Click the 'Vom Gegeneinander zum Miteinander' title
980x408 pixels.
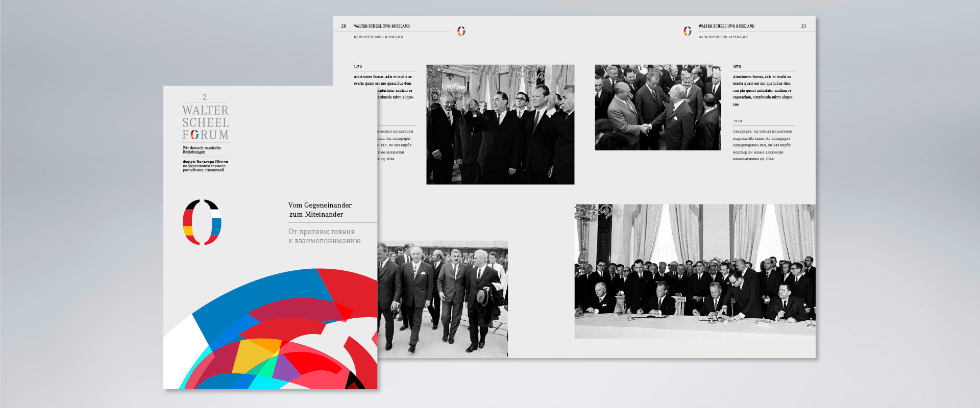[x=320, y=210]
